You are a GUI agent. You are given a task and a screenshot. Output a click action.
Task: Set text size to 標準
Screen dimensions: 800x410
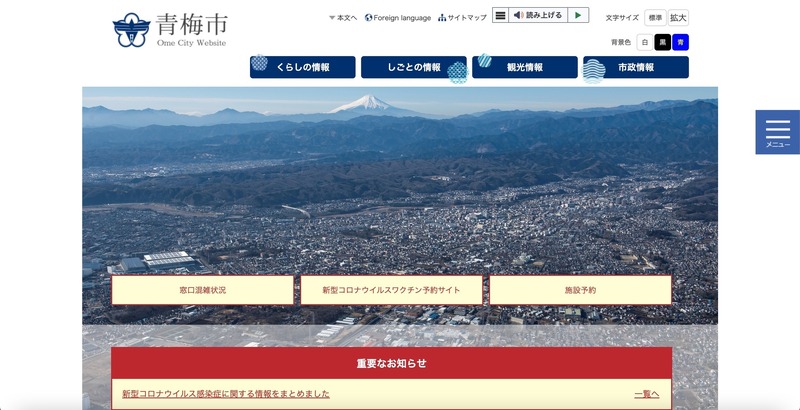point(655,18)
